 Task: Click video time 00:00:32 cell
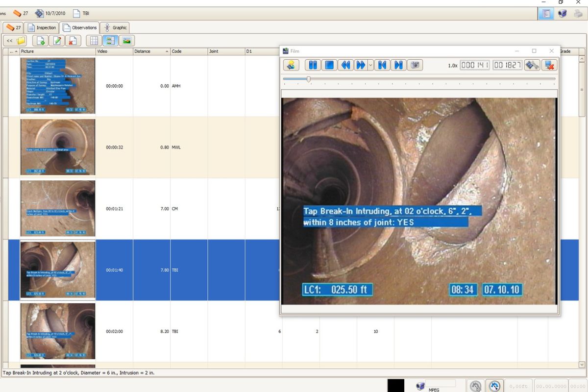pyautogui.click(x=114, y=147)
